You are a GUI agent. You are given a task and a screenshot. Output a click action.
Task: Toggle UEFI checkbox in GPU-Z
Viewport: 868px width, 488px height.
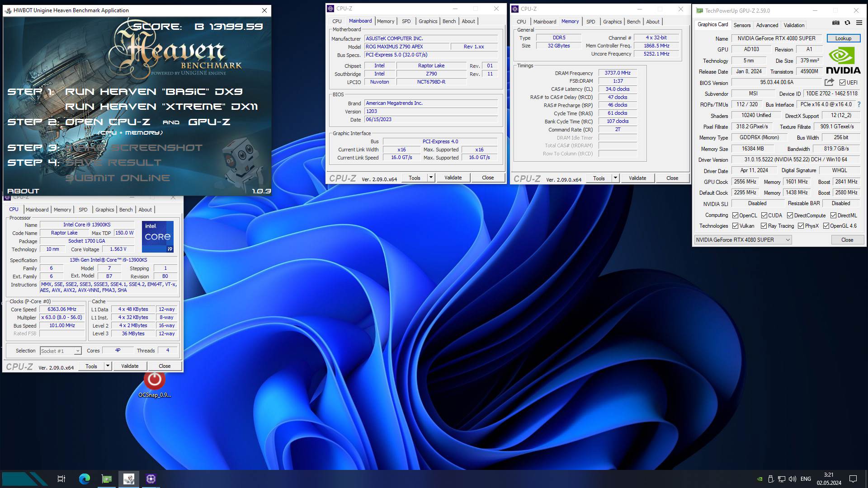coord(843,82)
